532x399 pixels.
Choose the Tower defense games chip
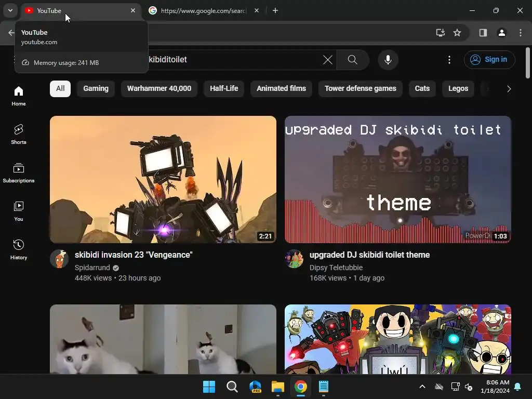361,88
